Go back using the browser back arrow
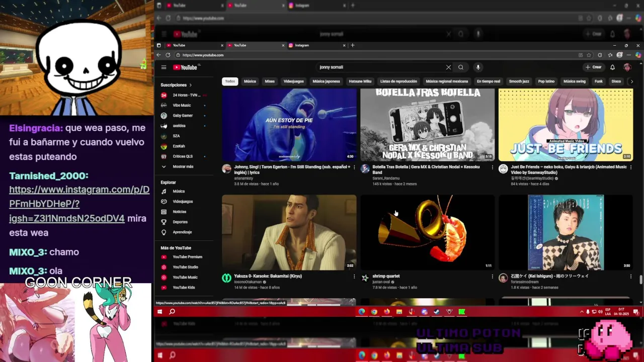The image size is (644, 362). [158, 55]
